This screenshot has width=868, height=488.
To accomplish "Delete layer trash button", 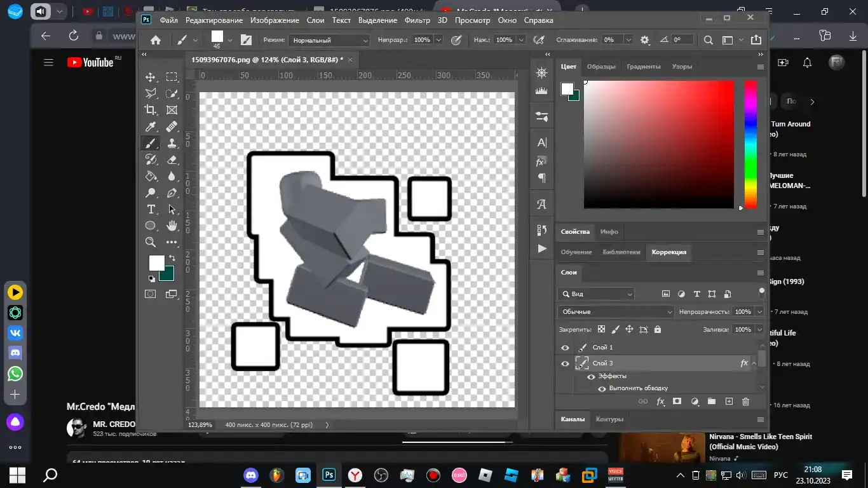I will 746,402.
